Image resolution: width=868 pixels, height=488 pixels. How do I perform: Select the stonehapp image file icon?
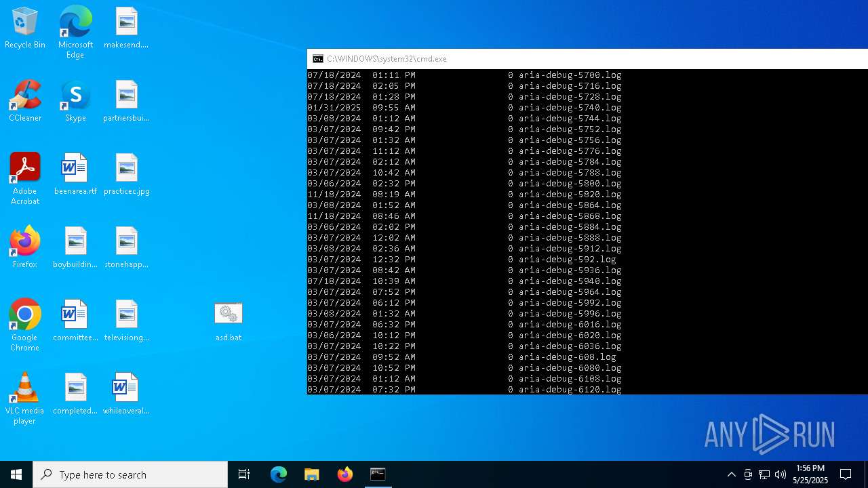pyautogui.click(x=126, y=248)
